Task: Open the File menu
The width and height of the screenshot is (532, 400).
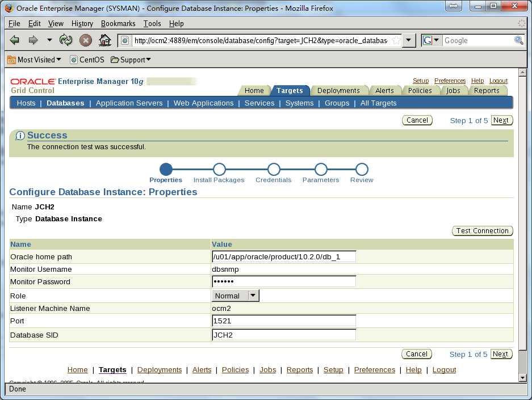Action: click(14, 23)
